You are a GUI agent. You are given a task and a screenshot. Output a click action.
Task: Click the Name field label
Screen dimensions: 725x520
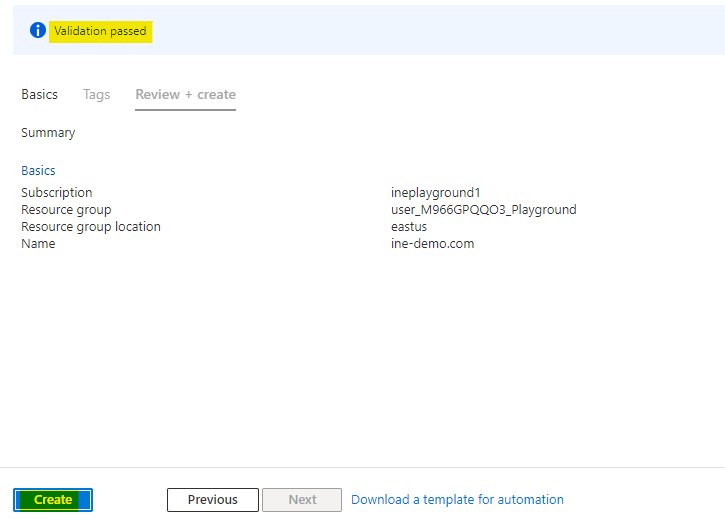pyautogui.click(x=38, y=243)
